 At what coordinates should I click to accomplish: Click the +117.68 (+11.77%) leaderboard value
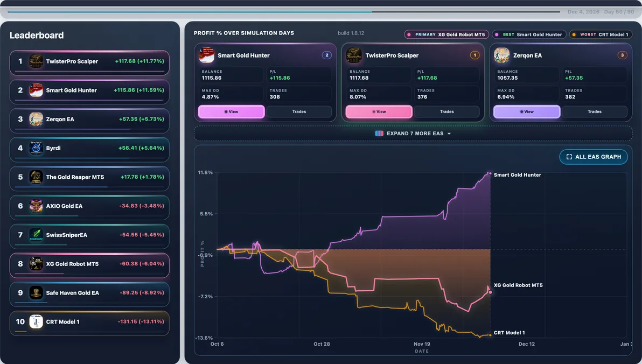tap(139, 61)
